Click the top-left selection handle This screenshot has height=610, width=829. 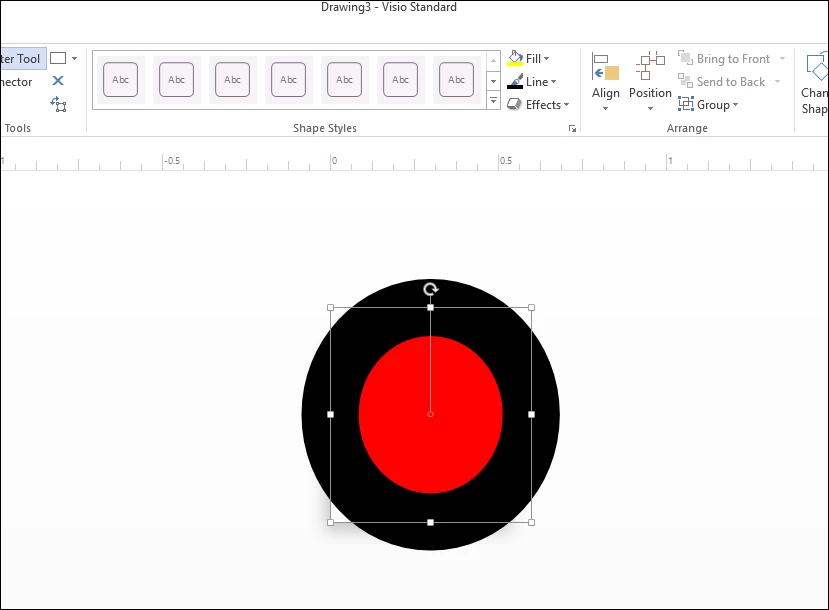330,307
